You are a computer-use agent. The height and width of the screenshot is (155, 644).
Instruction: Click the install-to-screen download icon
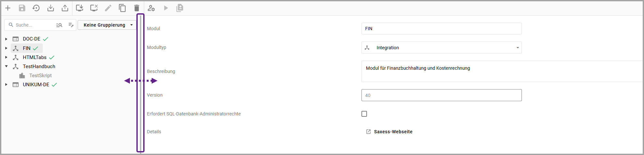tap(80, 8)
